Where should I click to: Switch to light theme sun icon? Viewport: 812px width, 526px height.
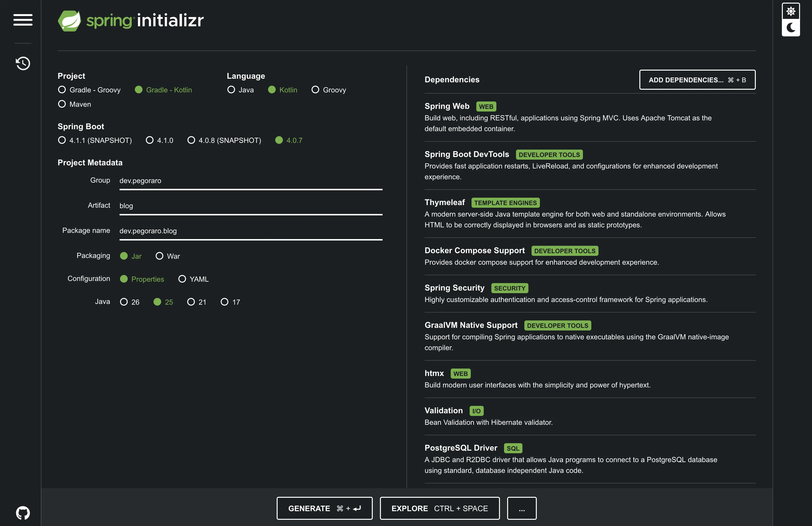(791, 11)
